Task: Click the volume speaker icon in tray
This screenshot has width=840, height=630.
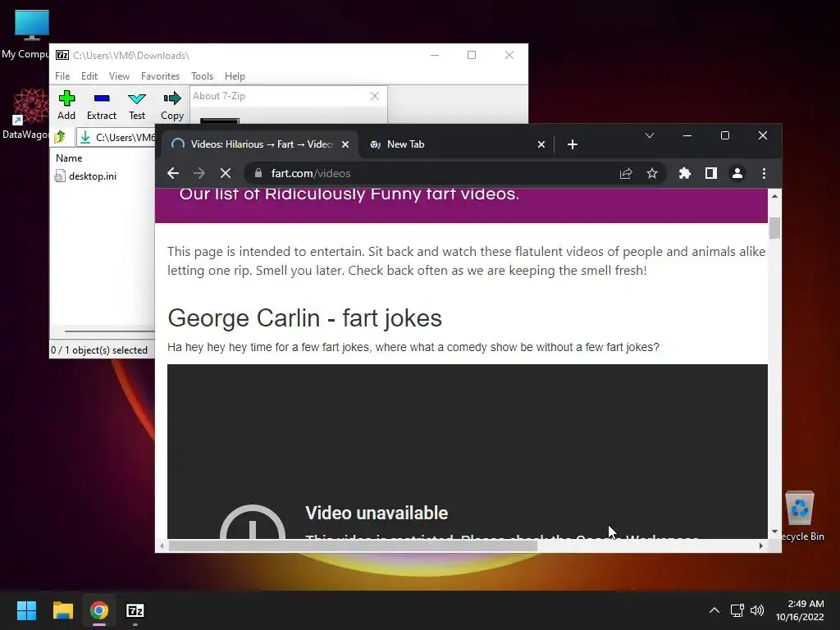Action: coord(757,610)
